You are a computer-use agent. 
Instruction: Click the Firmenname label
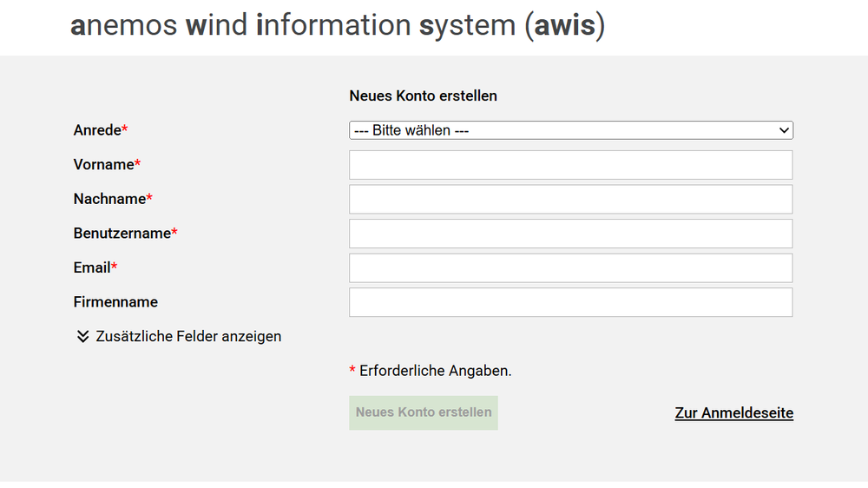tap(115, 302)
